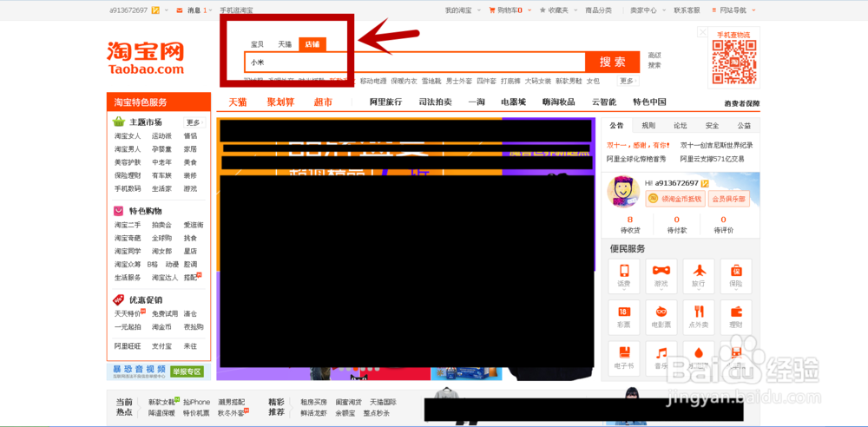This screenshot has width=868, height=427.
Task: Expand the username account dropdown
Action: pyautogui.click(x=167, y=10)
